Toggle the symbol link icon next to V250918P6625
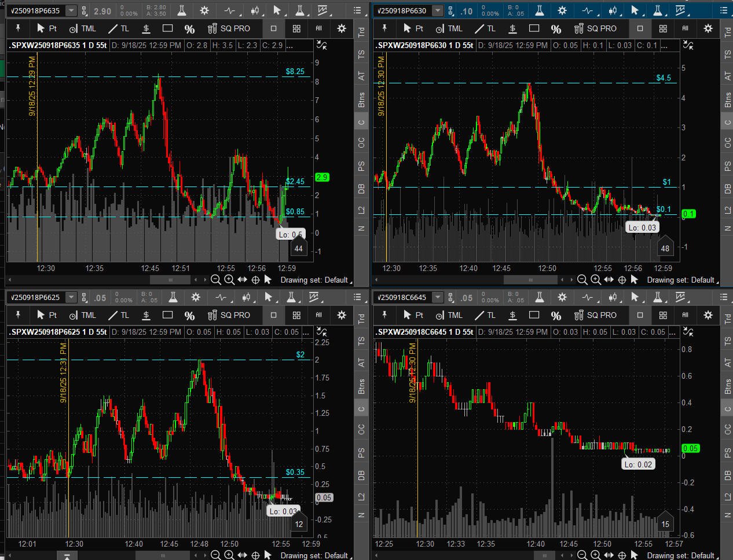 click(x=85, y=298)
